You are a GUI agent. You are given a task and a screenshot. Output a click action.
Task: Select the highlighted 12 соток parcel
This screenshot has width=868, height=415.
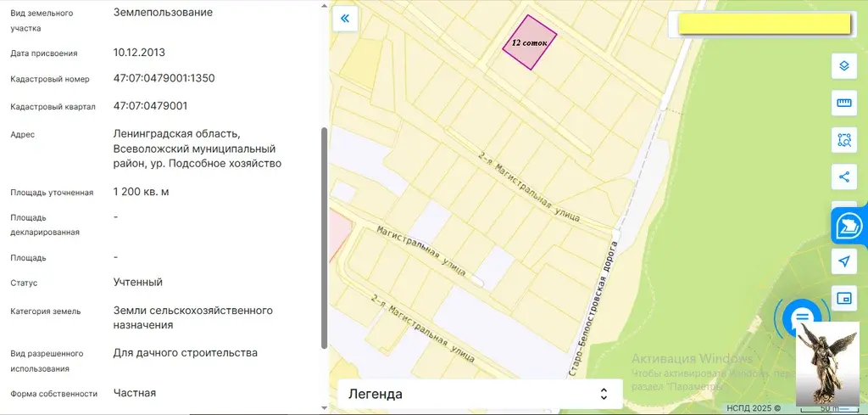[x=530, y=42]
